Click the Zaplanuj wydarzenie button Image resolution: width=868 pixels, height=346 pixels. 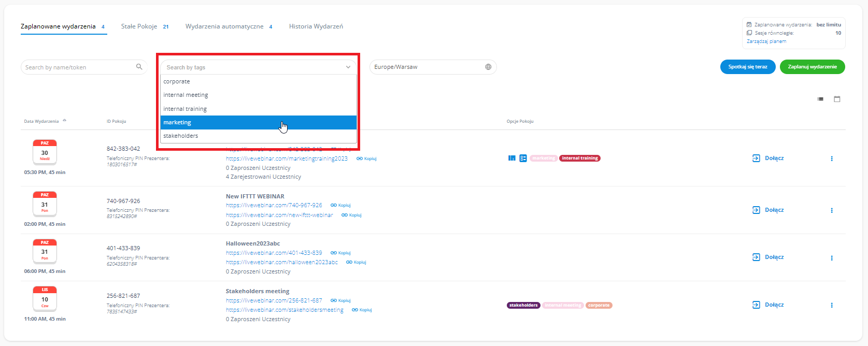click(813, 67)
